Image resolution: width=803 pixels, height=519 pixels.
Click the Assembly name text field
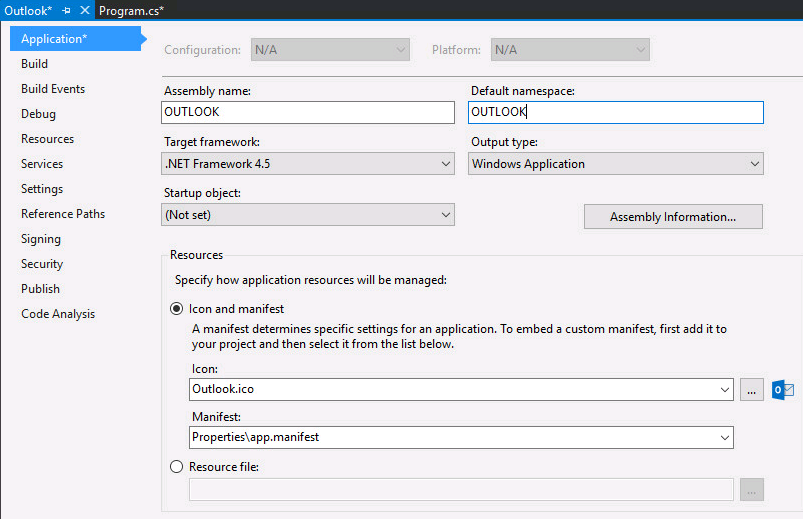tap(308, 112)
